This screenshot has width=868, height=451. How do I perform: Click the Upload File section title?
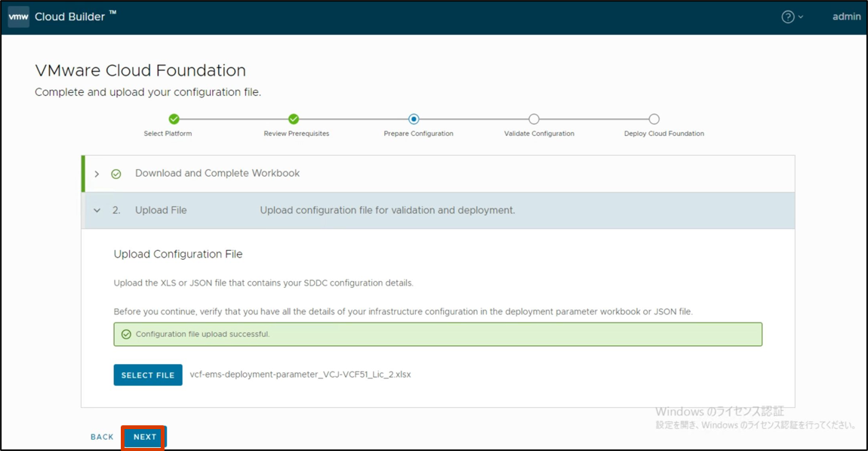[161, 211]
